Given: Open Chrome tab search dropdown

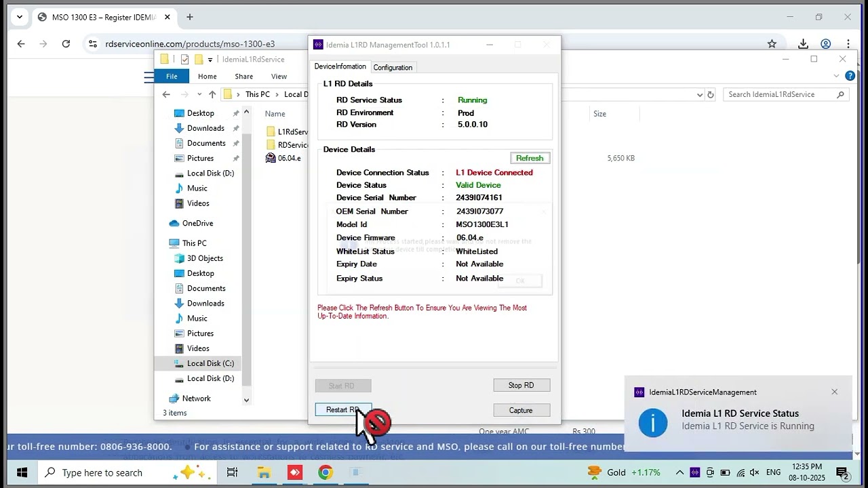Looking at the screenshot, I should tap(20, 17).
